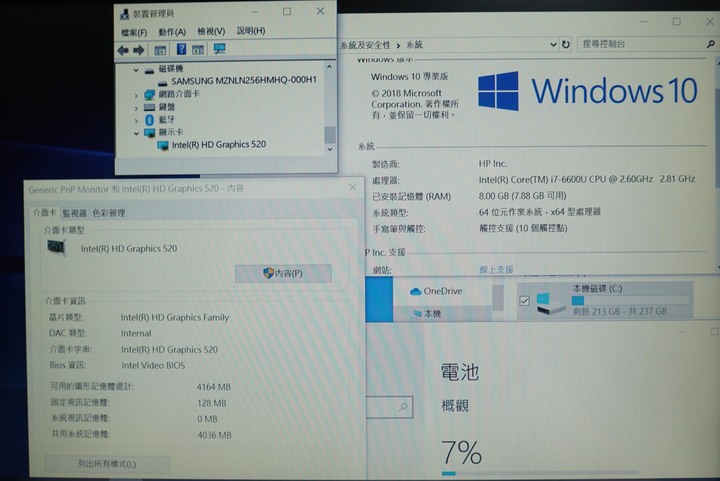Click the action pane toolbar icon beside Help

[198, 50]
